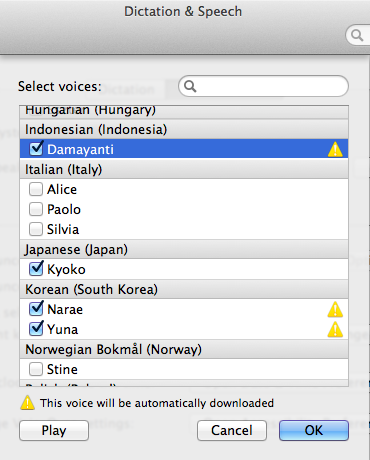Click the Yuna download warning icon

pyautogui.click(x=335, y=330)
